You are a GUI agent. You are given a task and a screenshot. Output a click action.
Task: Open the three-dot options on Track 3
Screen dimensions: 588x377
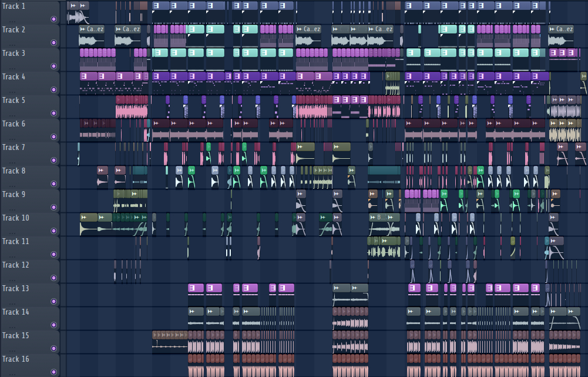click(12, 68)
